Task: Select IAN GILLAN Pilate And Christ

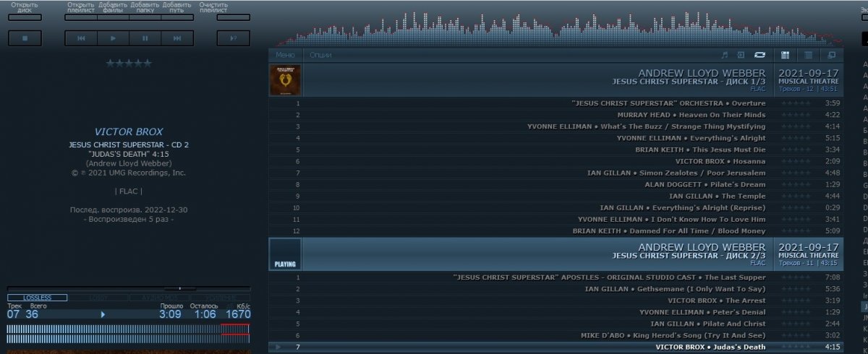Action: 556,324
